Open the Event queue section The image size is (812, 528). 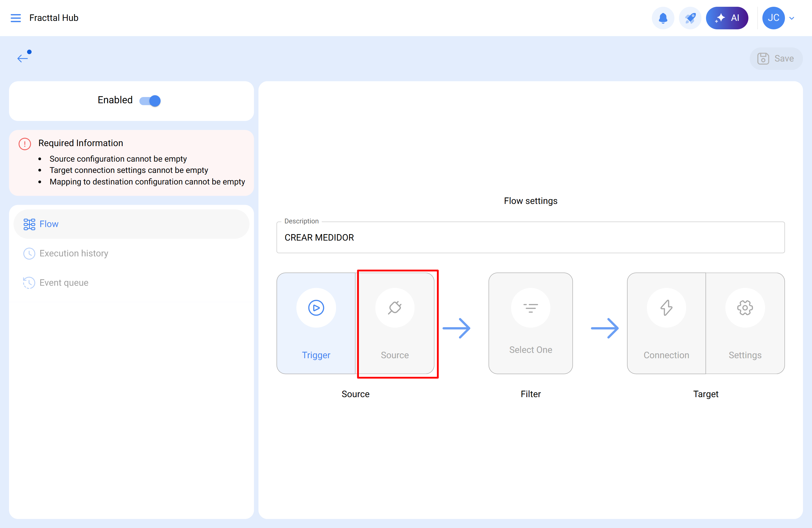(63, 283)
